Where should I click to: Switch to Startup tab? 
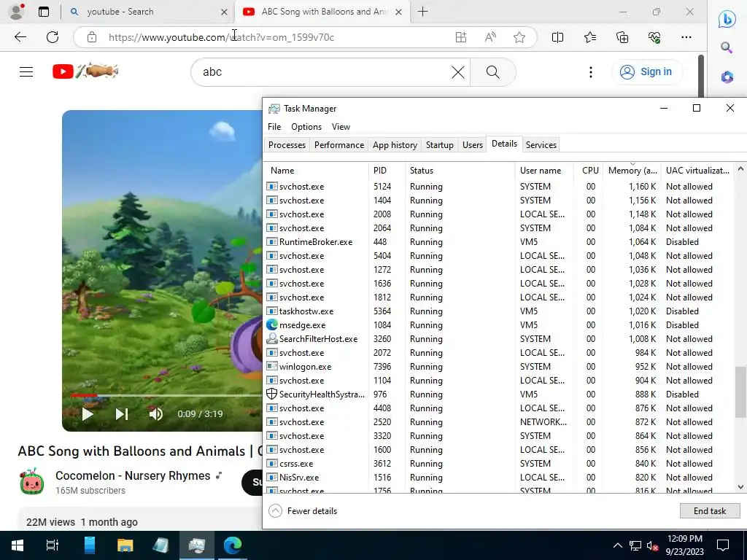point(439,145)
